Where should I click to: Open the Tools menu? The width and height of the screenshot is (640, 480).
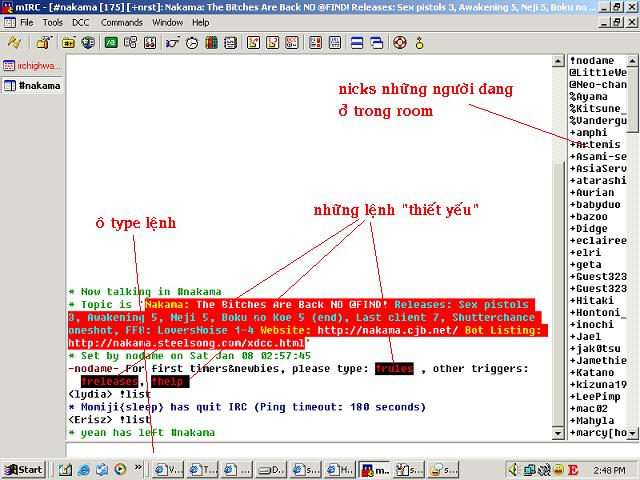[x=53, y=22]
